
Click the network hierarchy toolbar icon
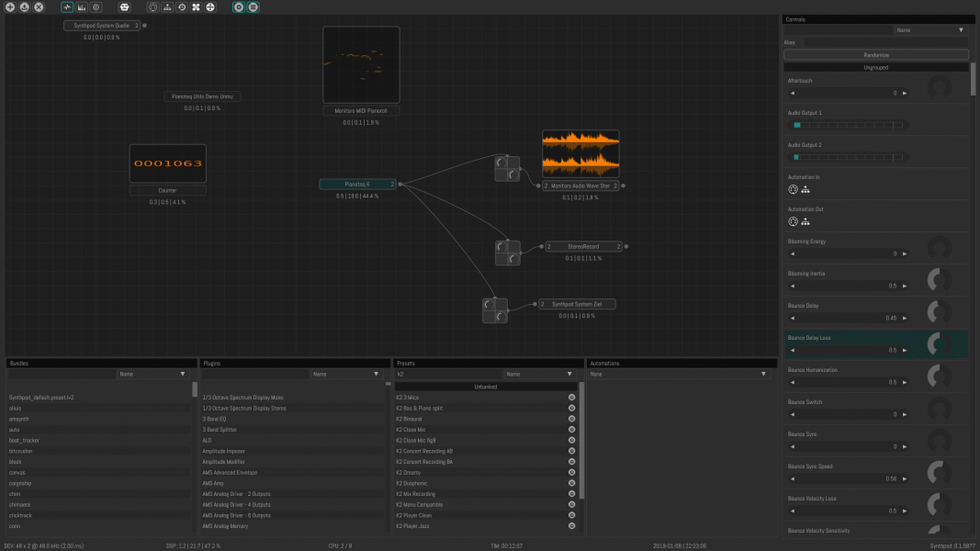[x=167, y=6]
